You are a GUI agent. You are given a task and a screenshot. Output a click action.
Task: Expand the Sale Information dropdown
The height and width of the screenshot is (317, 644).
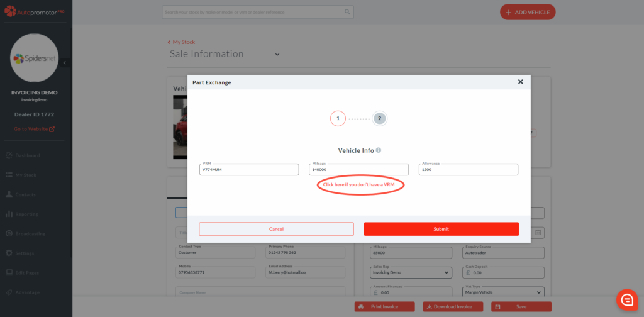277,54
